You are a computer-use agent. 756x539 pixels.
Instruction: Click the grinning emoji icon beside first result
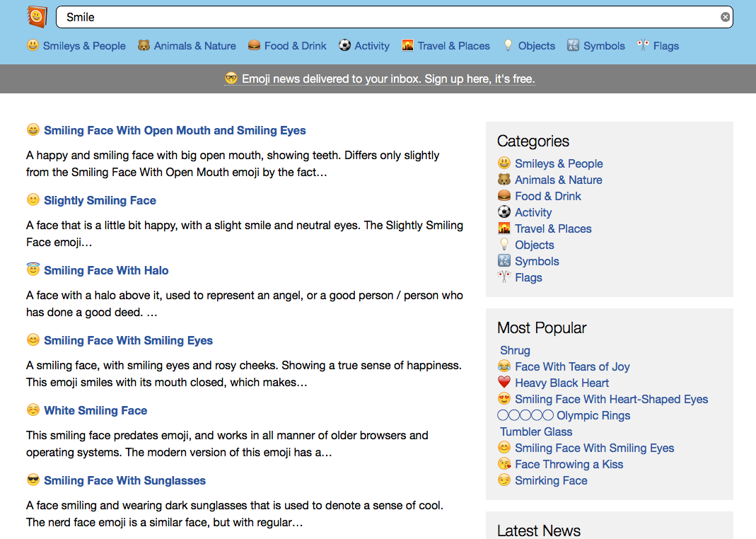pyautogui.click(x=33, y=129)
